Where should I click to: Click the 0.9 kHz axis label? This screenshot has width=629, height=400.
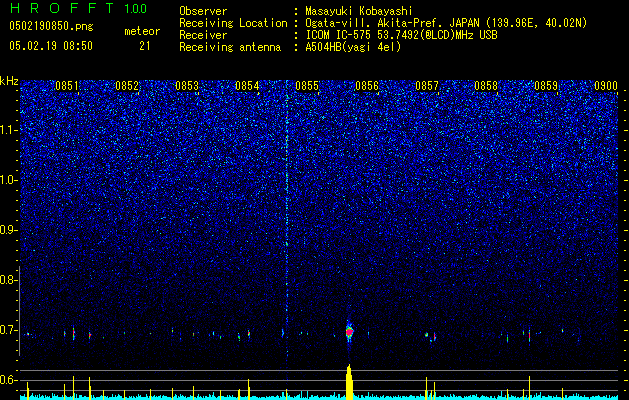click(x=8, y=230)
